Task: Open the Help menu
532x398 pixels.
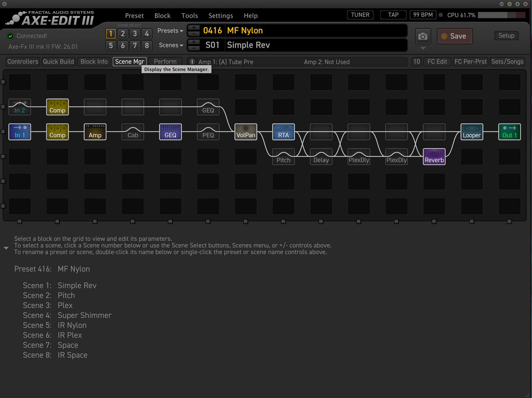Action: (251, 15)
